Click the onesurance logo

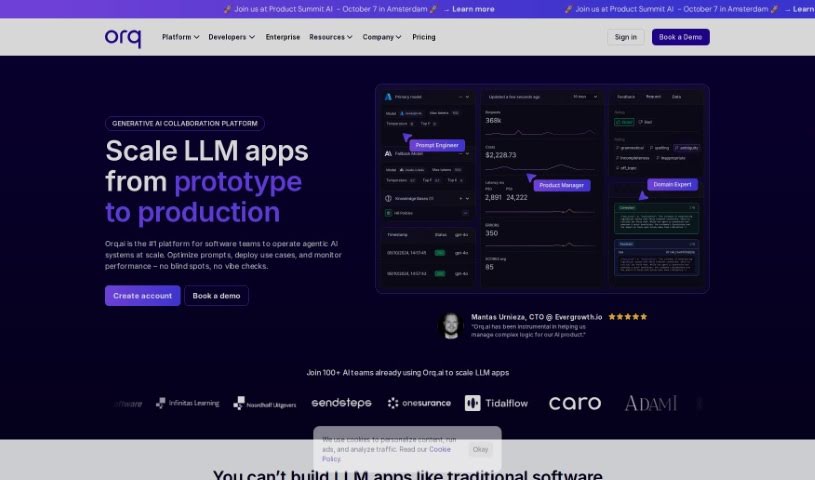click(419, 403)
